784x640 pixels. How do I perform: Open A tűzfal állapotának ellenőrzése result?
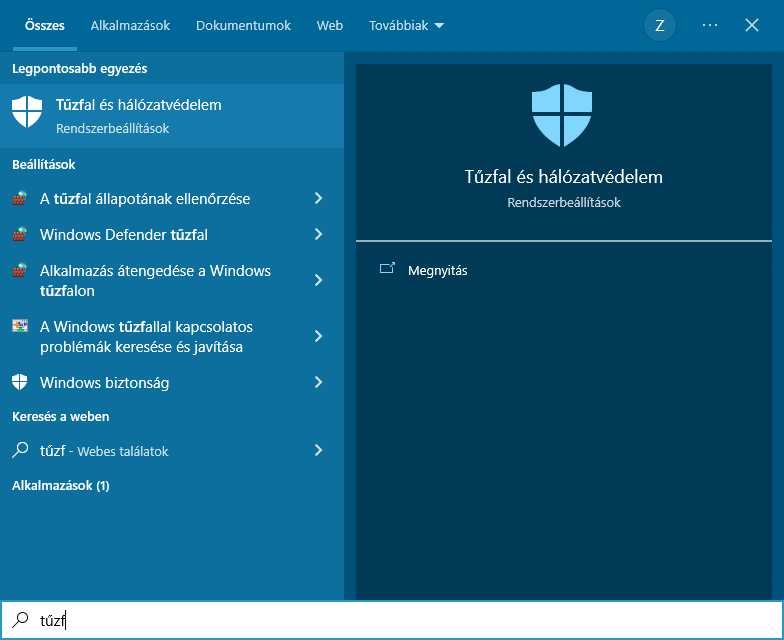(x=172, y=198)
